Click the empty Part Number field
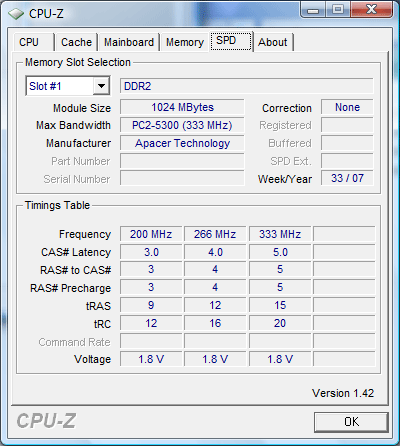The height and width of the screenshot is (446, 400). click(182, 161)
